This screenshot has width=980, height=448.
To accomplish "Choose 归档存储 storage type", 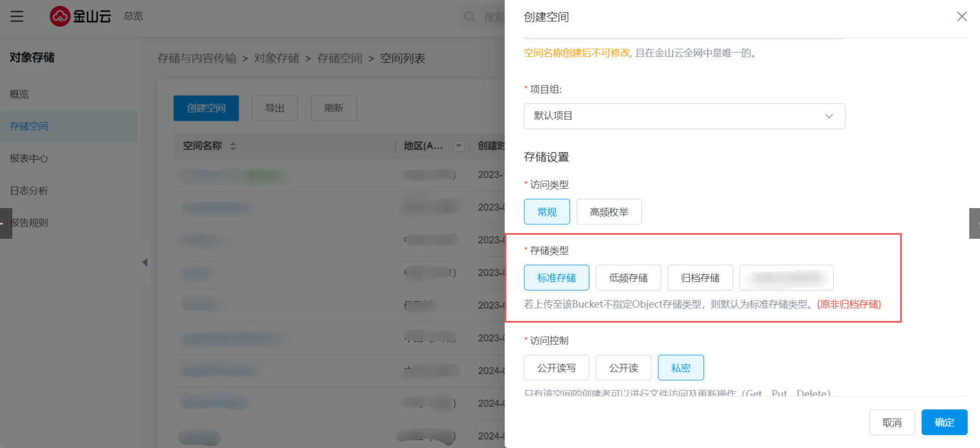I will pos(700,278).
